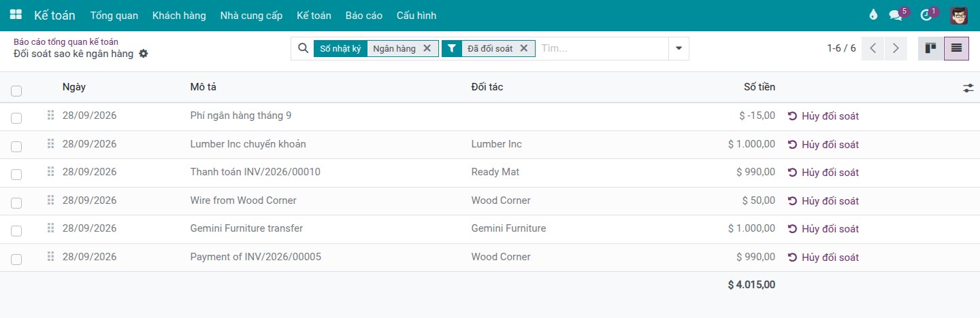The image size is (980, 318).
Task: Select the Phí ngân hàng tháng 9 row checkbox
Action: [x=16, y=118]
